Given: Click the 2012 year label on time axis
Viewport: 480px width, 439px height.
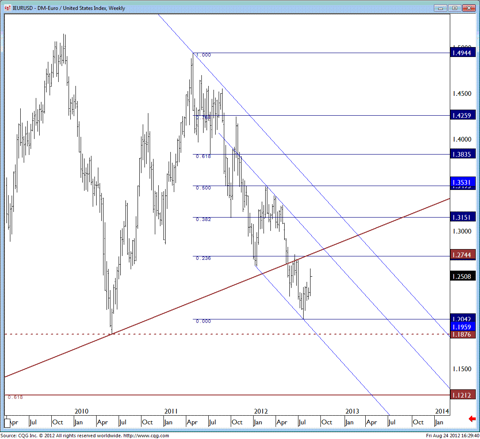Looking at the screenshot, I should click(261, 411).
